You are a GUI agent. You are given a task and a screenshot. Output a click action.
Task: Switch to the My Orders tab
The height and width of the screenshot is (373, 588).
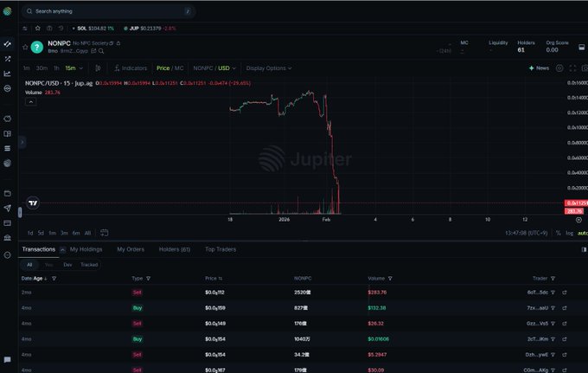[x=131, y=249]
